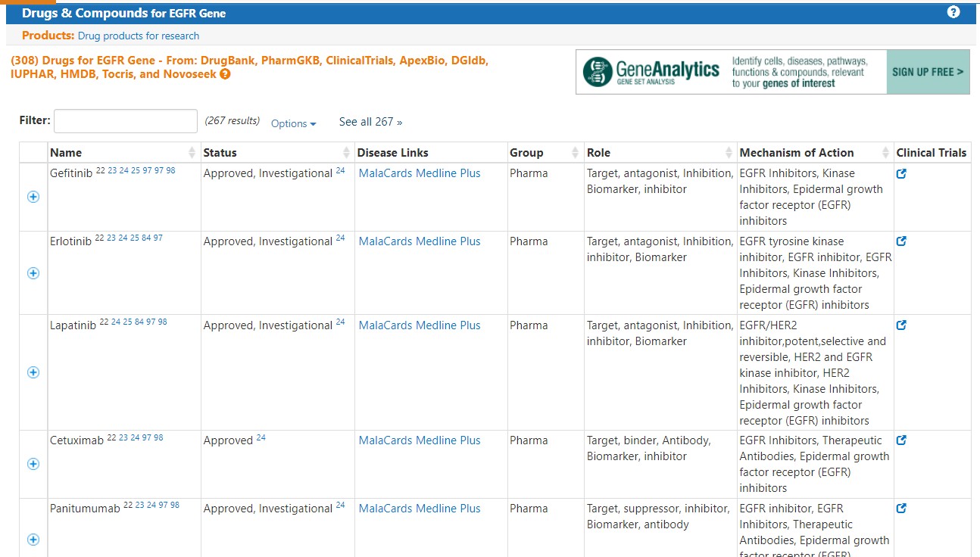Open Gefitinib clinical trials external link icon
The width and height of the screenshot is (980, 557).
click(901, 173)
